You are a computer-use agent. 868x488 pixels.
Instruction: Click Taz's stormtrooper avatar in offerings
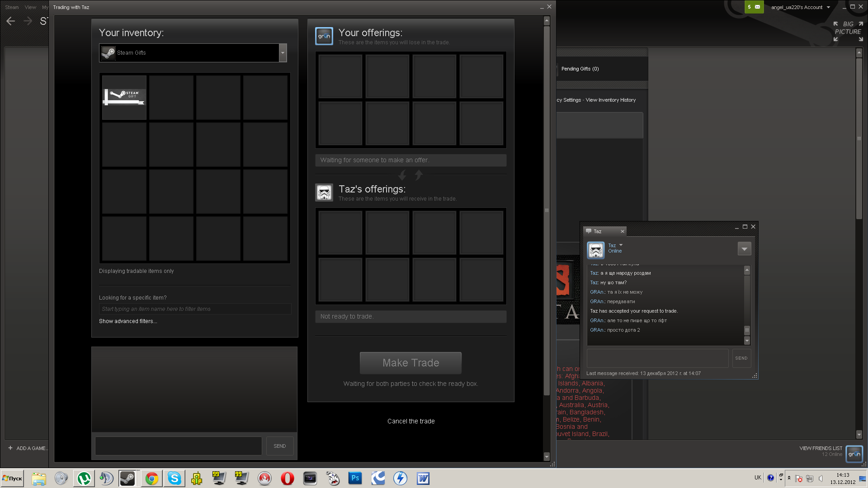click(324, 192)
